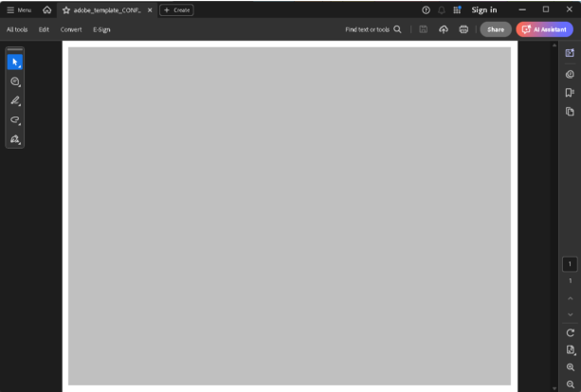
Task: Switch to the Convert tab
Action: [x=71, y=29]
